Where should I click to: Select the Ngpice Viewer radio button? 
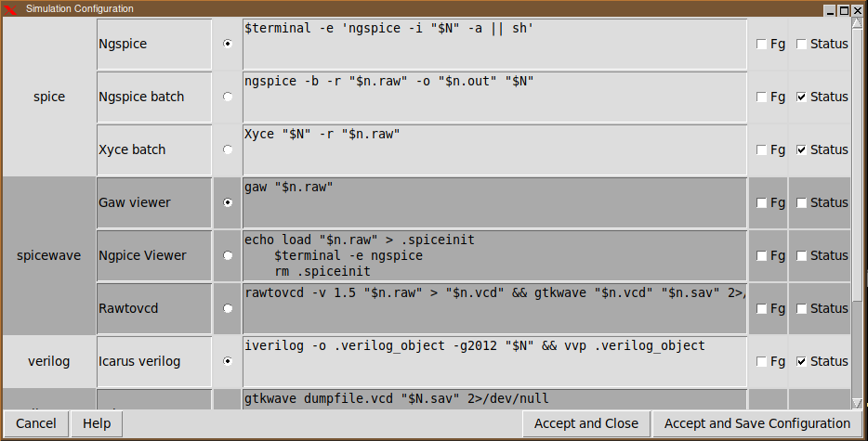pos(228,255)
